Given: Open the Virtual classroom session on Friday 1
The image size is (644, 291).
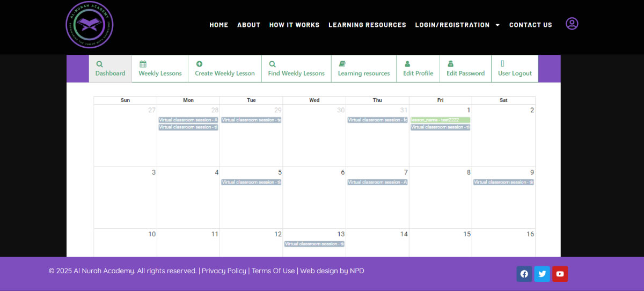Looking at the screenshot, I should click(x=441, y=127).
